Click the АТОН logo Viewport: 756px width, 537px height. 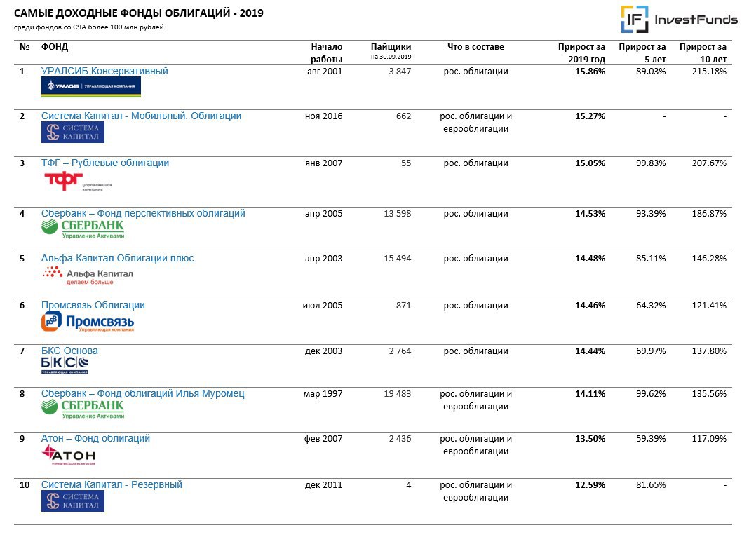69,455
